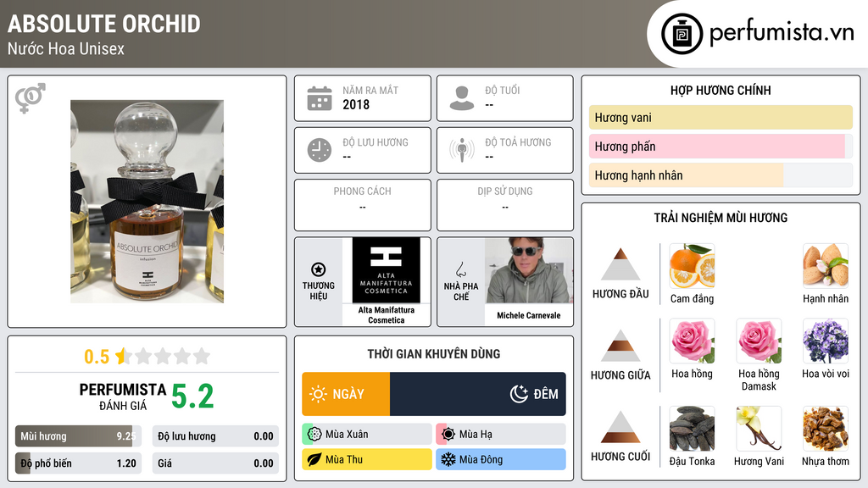Click the Giá 0.00 score bar
Screen dimensions: 868x488
[215, 463]
